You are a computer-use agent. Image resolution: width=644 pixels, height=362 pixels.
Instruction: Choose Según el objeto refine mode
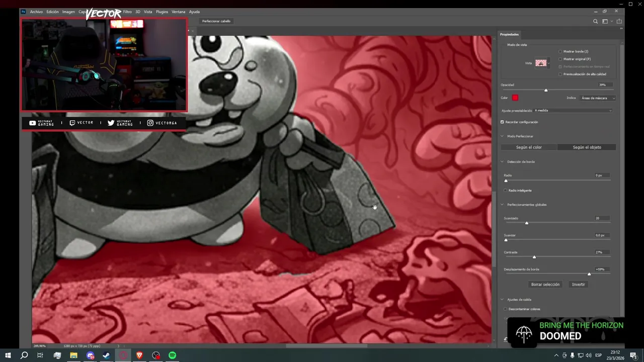pyautogui.click(x=587, y=147)
